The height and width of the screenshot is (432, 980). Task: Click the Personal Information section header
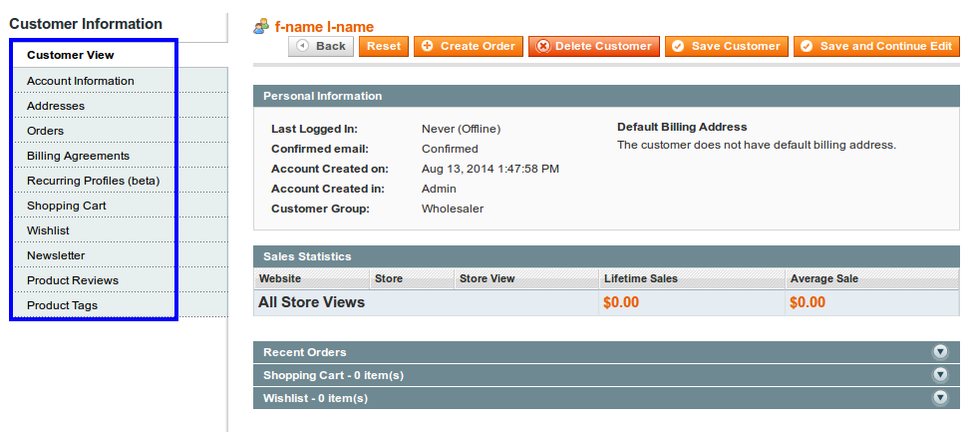(322, 96)
